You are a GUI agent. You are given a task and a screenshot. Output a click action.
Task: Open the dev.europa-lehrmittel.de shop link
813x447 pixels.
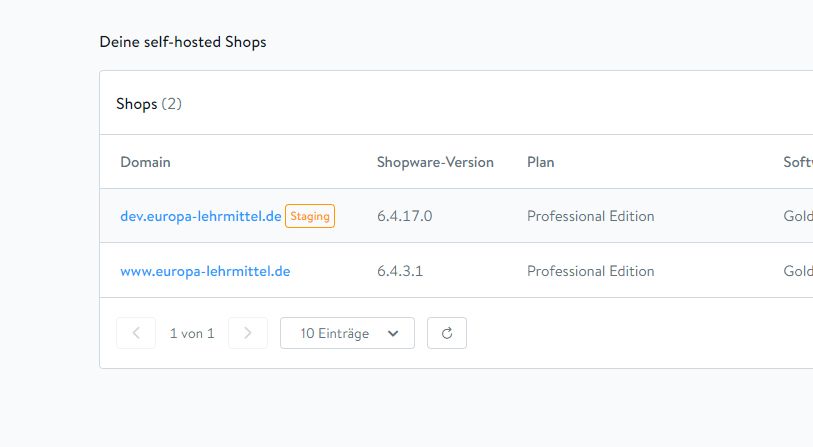coord(200,216)
